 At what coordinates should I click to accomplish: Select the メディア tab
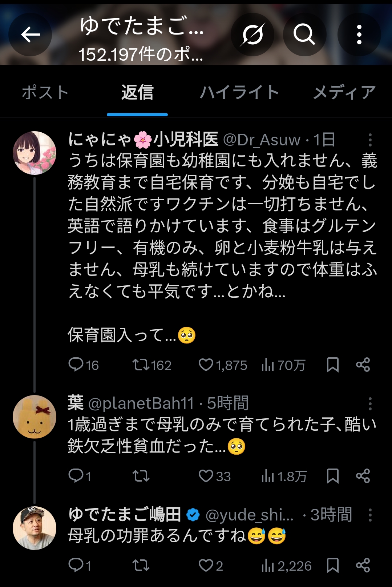344,92
